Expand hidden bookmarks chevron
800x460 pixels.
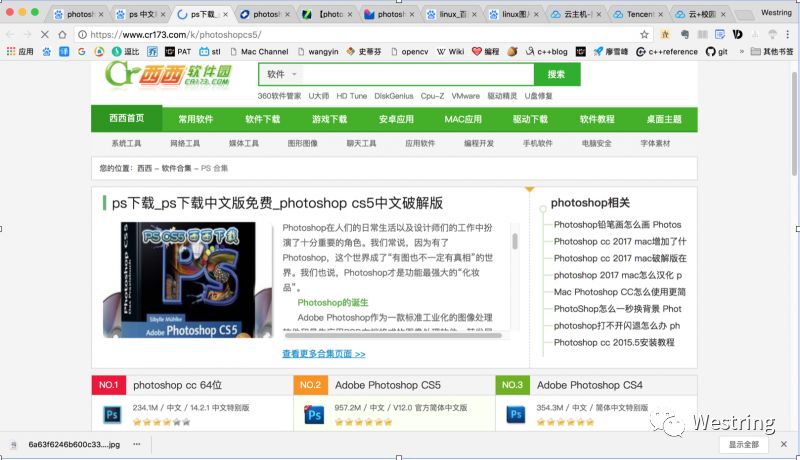click(741, 52)
